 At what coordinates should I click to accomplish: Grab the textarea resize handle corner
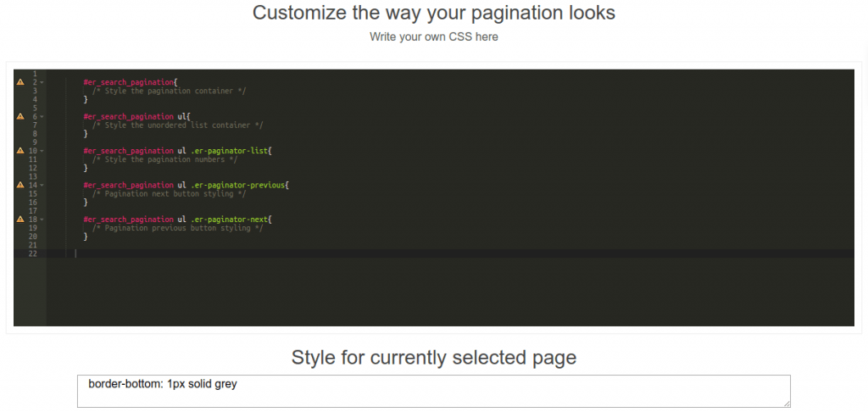(786, 404)
